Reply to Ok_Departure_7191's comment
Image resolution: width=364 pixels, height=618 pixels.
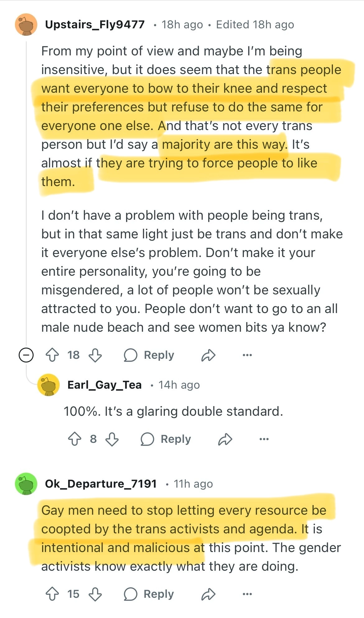(149, 594)
